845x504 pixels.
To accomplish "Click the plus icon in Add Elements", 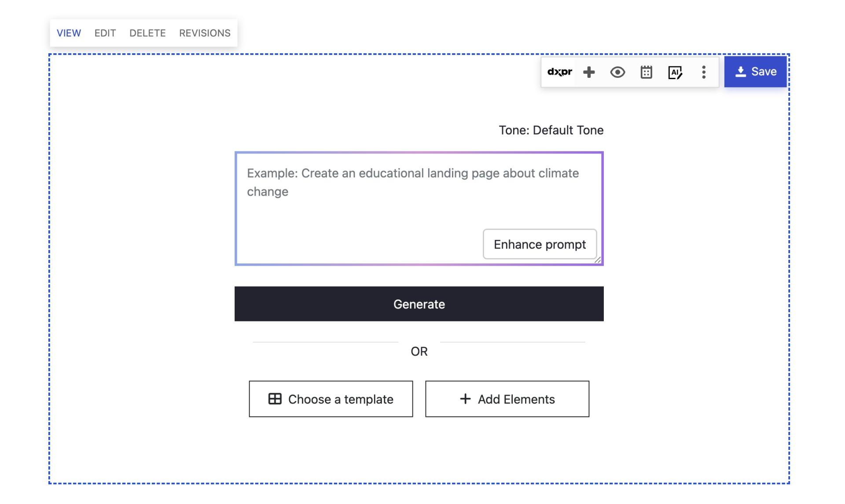I will pyautogui.click(x=464, y=398).
